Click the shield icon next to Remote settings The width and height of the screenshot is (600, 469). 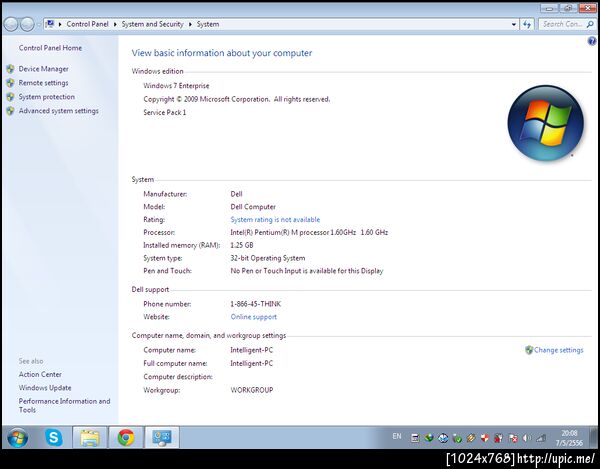click(x=11, y=83)
